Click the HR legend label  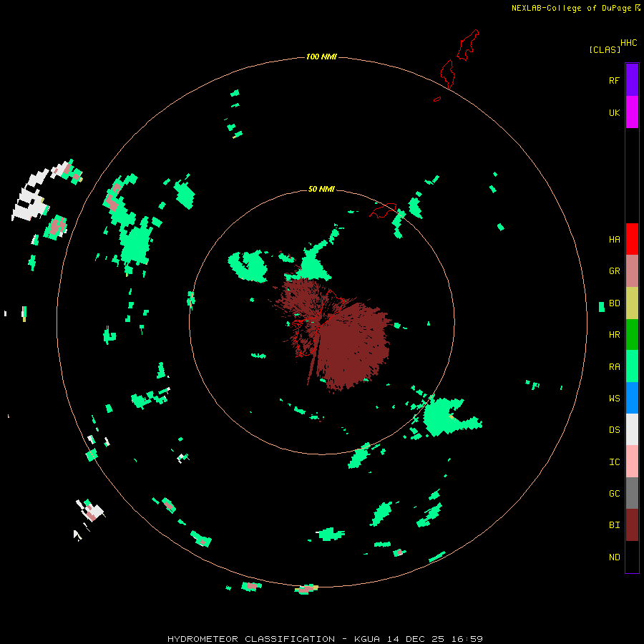coord(614,335)
